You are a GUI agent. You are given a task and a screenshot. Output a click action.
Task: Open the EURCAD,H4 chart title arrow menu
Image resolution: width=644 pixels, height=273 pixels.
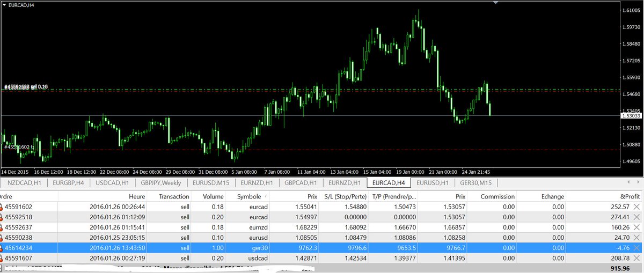coord(4,4)
